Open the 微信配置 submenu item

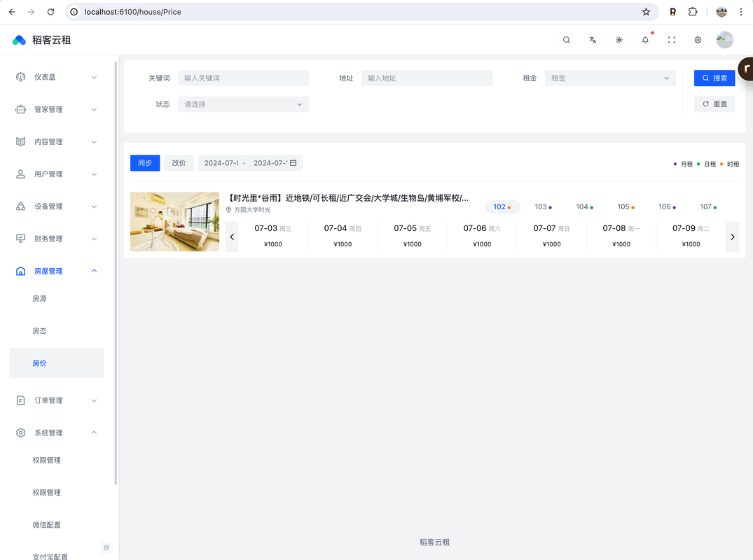56,525
